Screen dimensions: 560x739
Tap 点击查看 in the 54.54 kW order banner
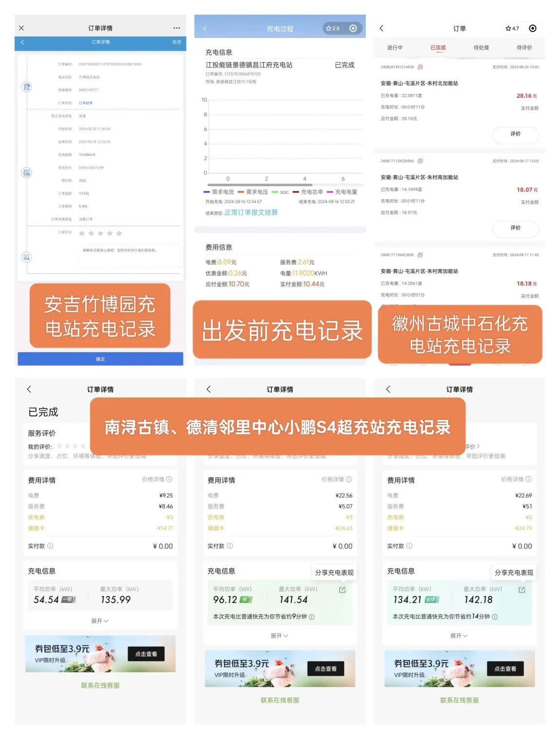tap(146, 654)
